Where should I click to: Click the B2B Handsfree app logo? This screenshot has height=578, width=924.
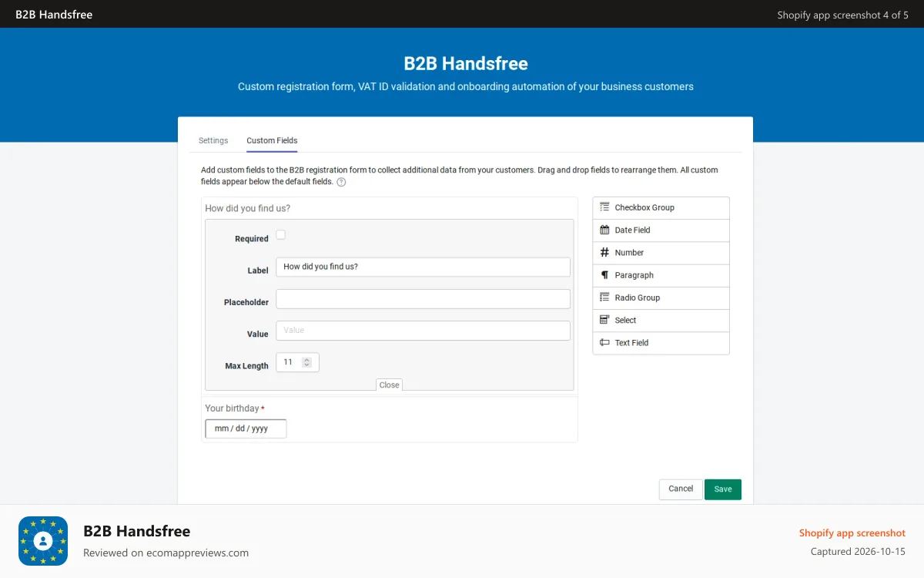pos(43,541)
